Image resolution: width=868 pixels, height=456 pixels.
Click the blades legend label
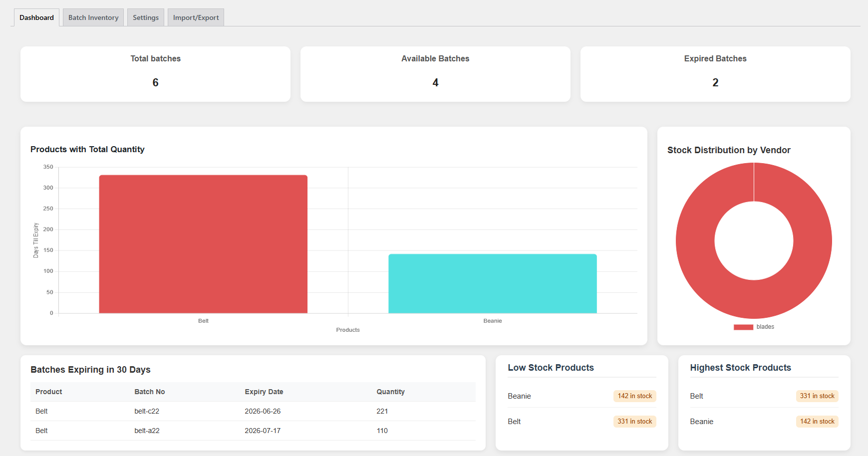[x=765, y=327]
